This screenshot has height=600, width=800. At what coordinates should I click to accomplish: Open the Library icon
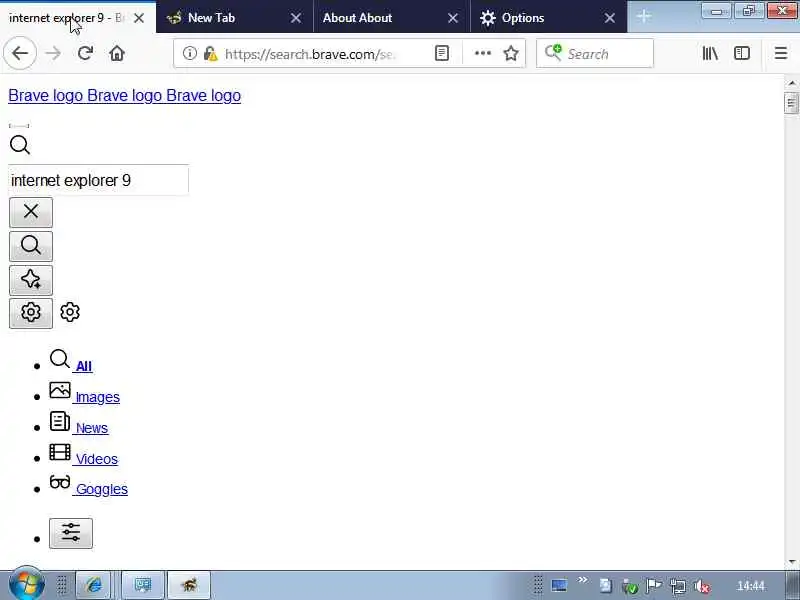[710, 53]
